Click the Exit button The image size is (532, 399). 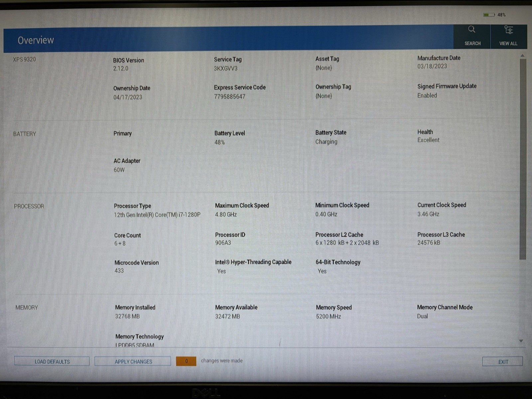click(503, 362)
